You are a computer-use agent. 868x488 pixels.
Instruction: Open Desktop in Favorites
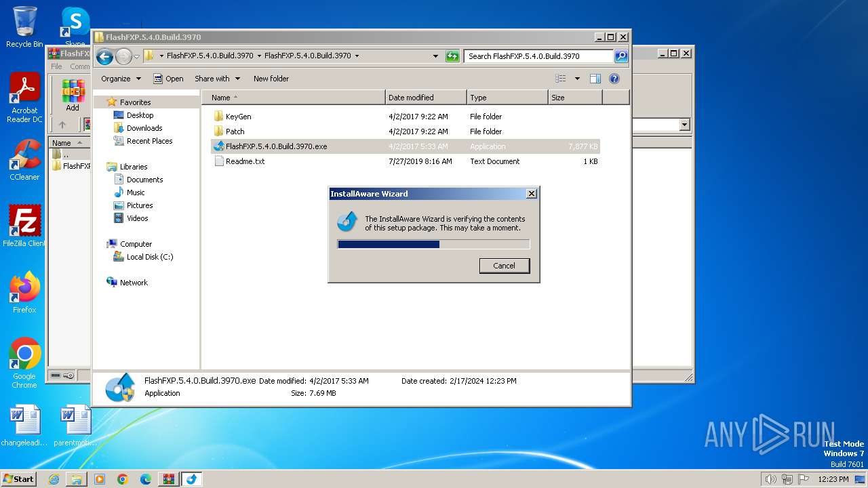pos(140,115)
